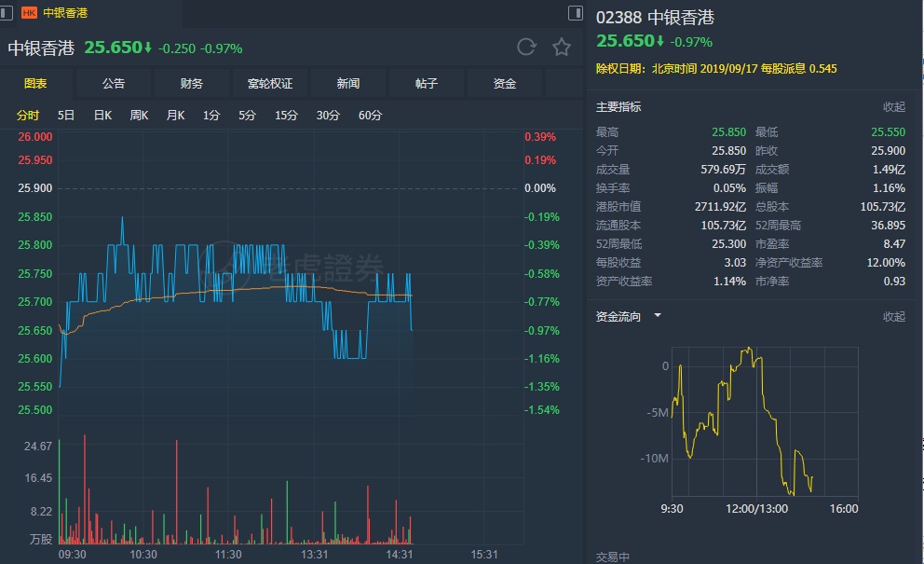Image resolution: width=924 pixels, height=564 pixels.
Task: Click the 帖子 tab
Action: (427, 84)
